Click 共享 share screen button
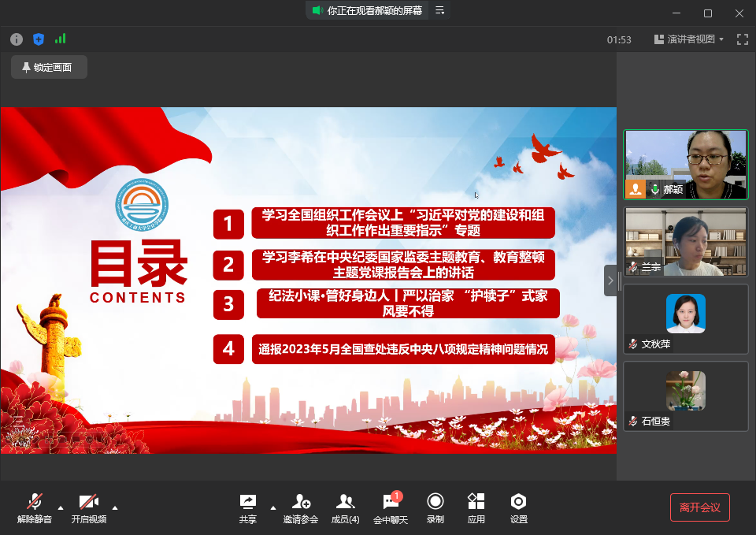The image size is (756, 535). [247, 507]
